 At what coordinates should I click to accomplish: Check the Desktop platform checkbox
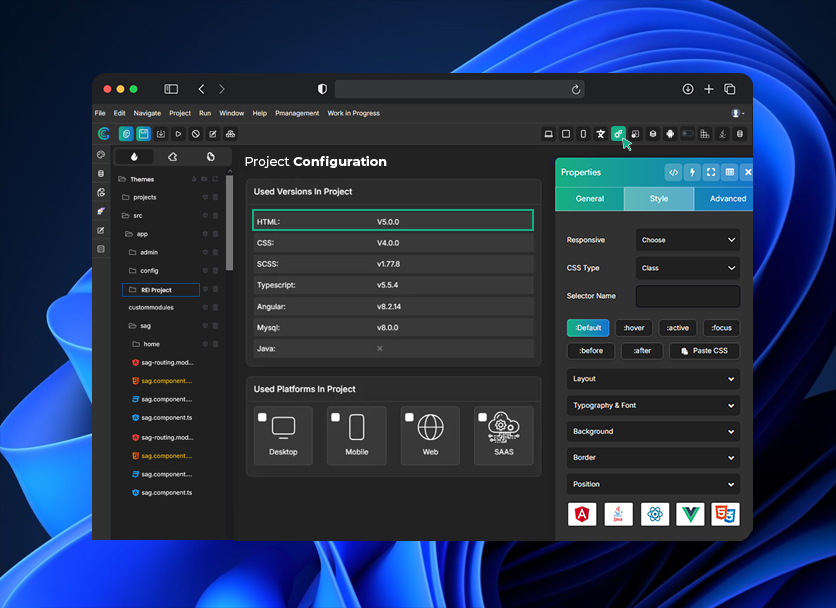coord(262,417)
